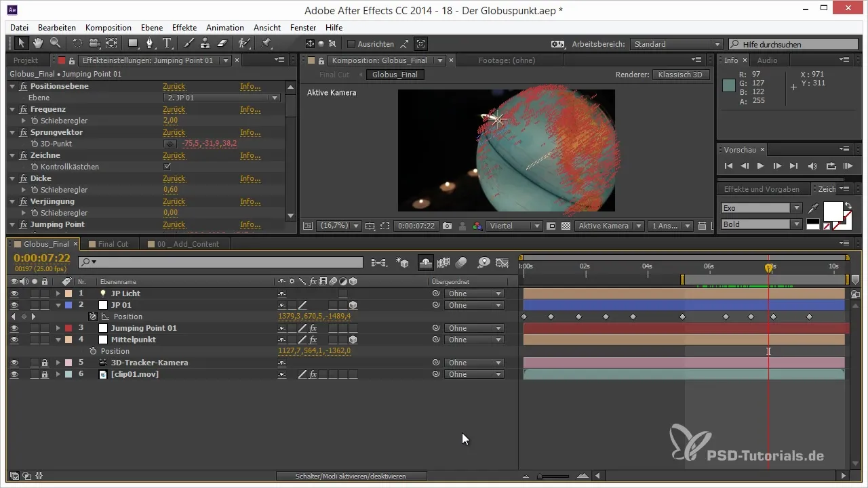This screenshot has height=488, width=868.
Task: Select the Rectangle shape tool
Action: pos(133,43)
